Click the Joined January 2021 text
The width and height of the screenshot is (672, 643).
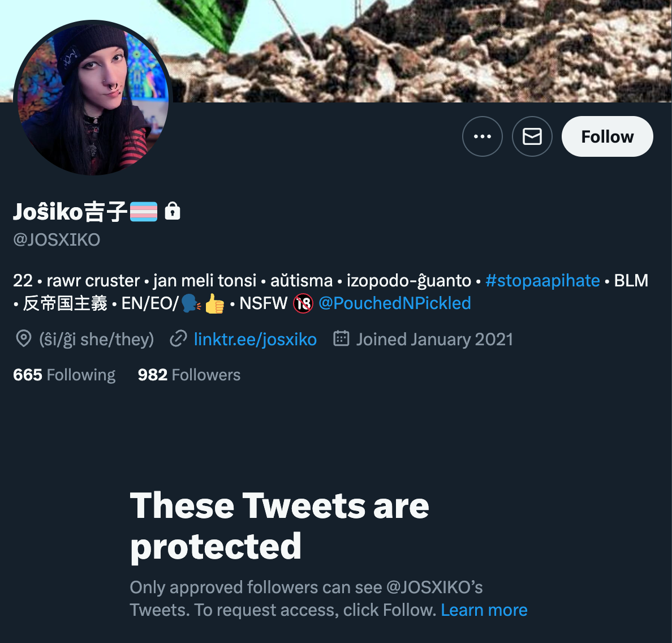[434, 339]
